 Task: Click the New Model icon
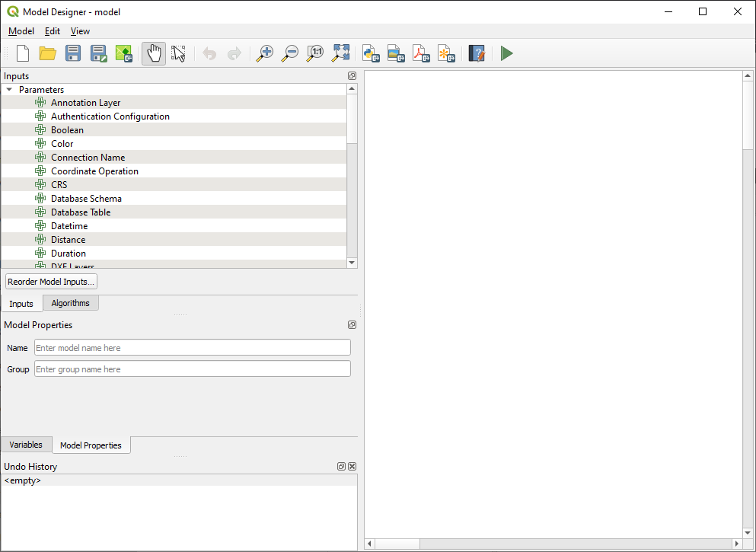[23, 53]
